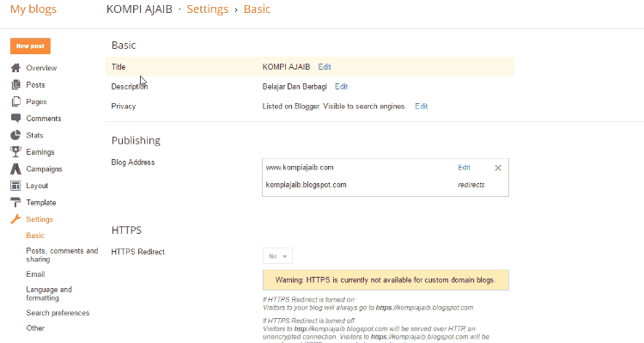
Task: Click the Settings wrench icon
Action: click(15, 219)
